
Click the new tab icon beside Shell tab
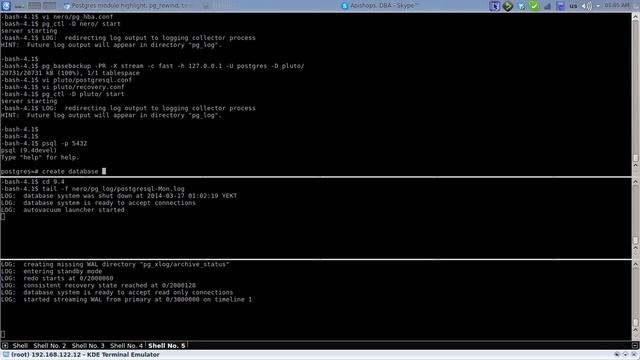pos(5,346)
